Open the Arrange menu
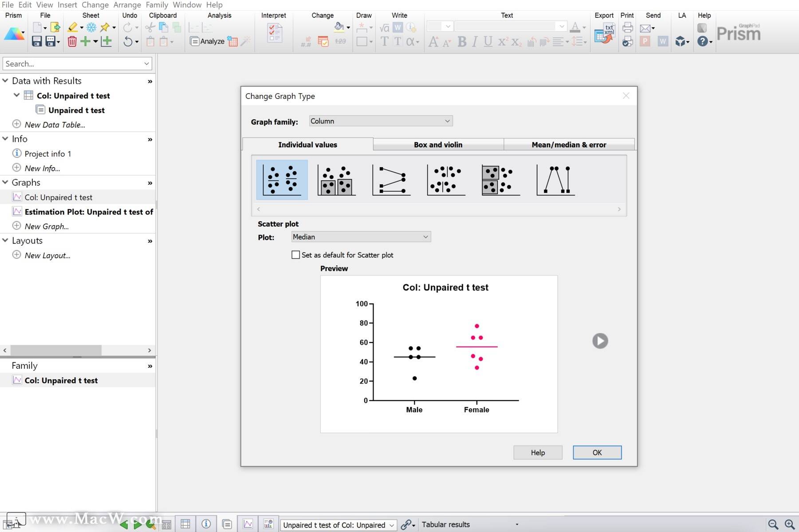The width and height of the screenshot is (799, 532). coord(127,5)
